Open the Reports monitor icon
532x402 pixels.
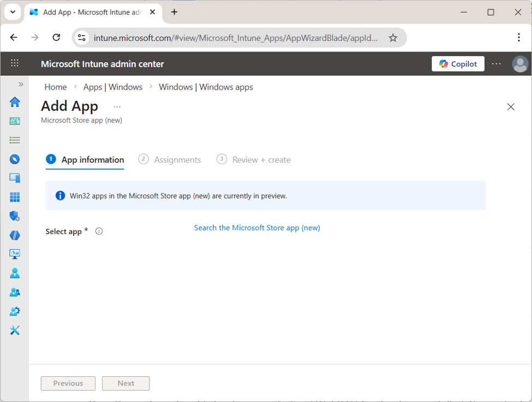point(15,253)
